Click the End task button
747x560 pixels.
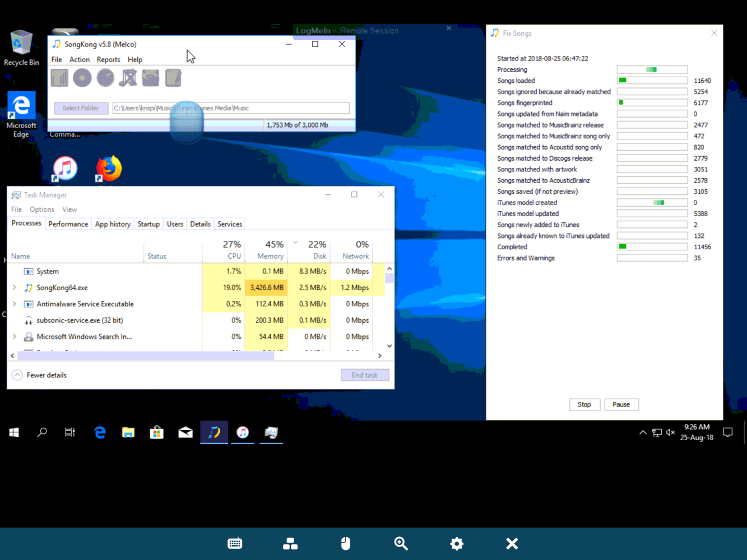point(365,375)
